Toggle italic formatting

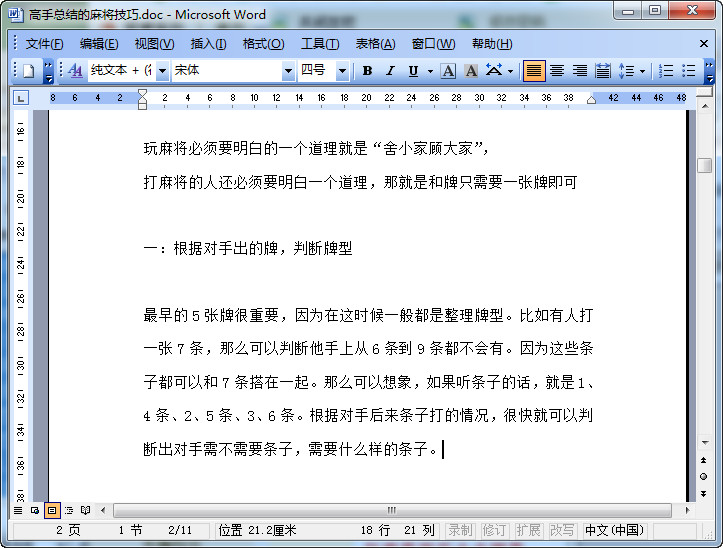[391, 71]
